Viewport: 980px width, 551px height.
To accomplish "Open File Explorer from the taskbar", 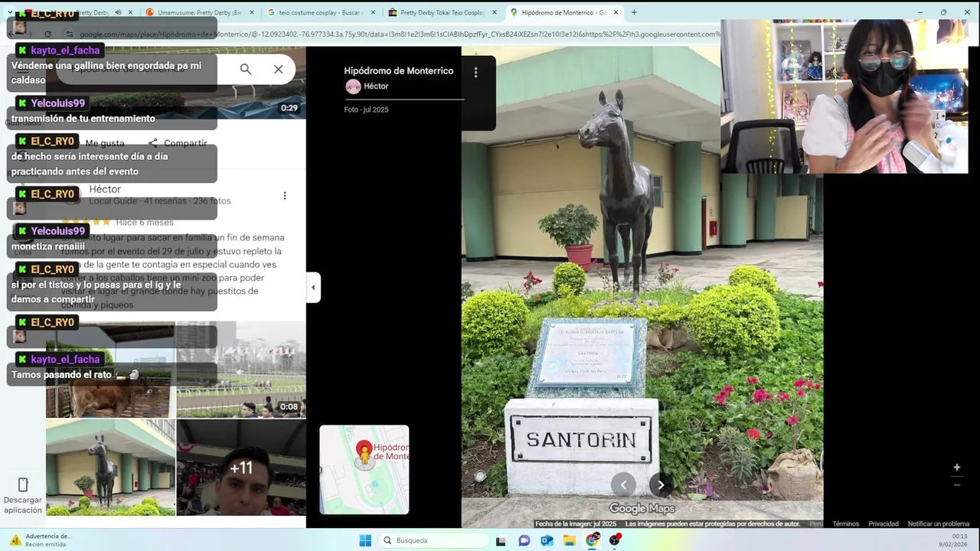I will coord(570,540).
